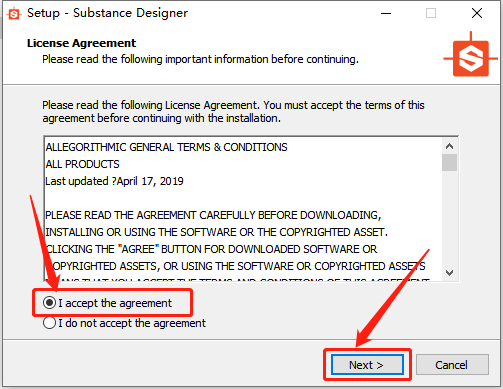This screenshot has width=503, height=389.
Task: Click the 'Setup - Substance Designer' title text
Action: 107,13
